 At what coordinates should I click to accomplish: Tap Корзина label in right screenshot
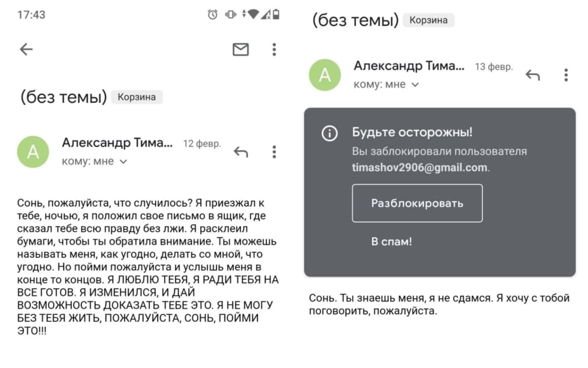point(428,21)
